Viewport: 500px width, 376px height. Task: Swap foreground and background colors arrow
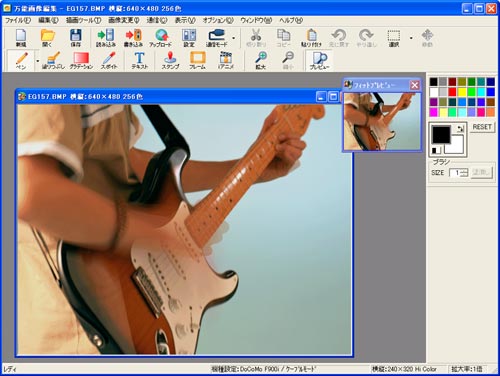click(460, 129)
